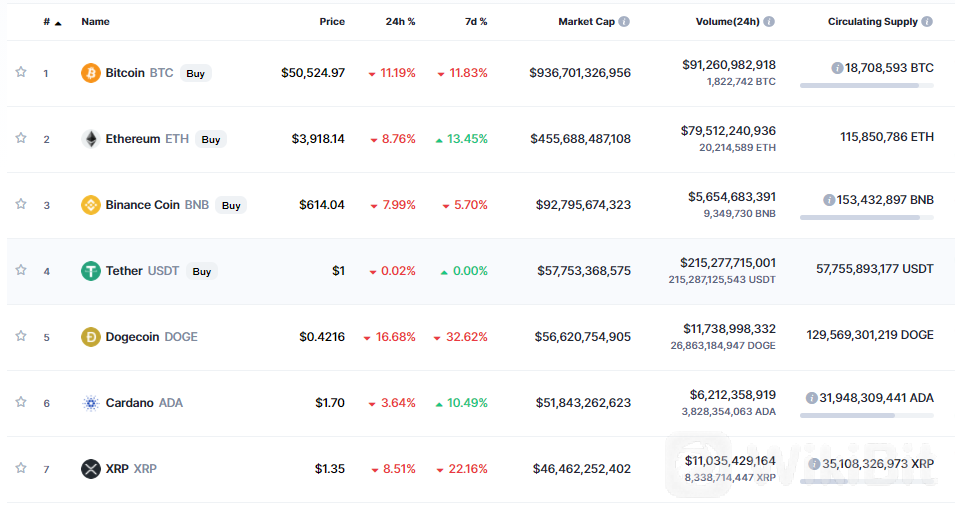
Task: Sort table by Circulating Supply header
Action: 873,21
